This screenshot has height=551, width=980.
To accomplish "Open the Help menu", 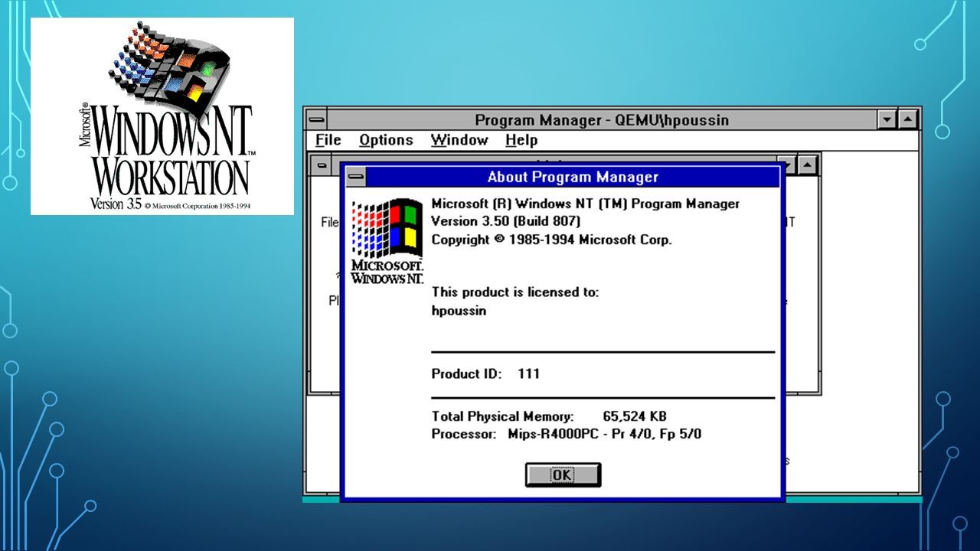I will (521, 140).
